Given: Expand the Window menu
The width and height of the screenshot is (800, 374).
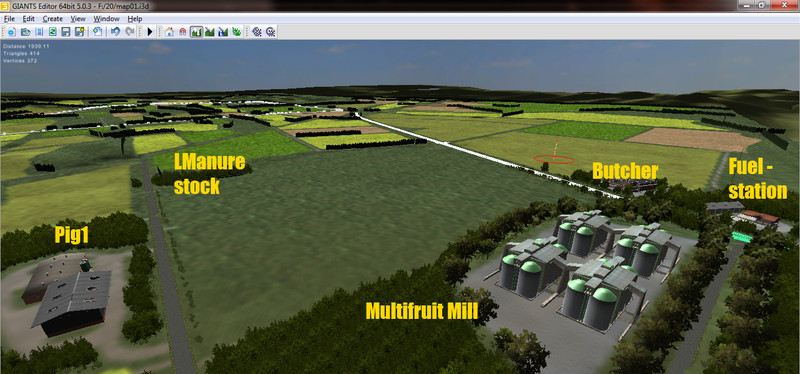Looking at the screenshot, I should point(106,19).
